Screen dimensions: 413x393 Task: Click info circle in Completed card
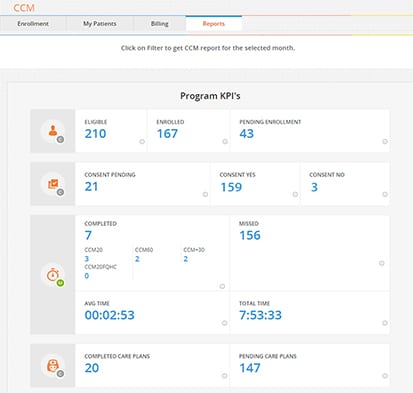(222, 286)
